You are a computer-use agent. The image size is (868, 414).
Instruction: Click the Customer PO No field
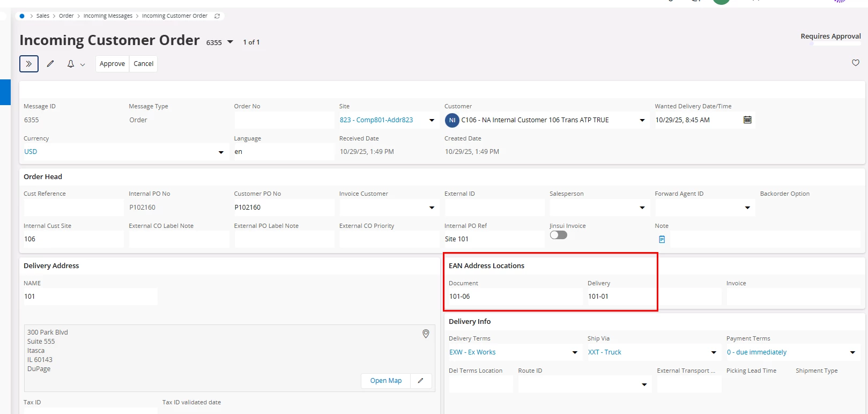(284, 208)
